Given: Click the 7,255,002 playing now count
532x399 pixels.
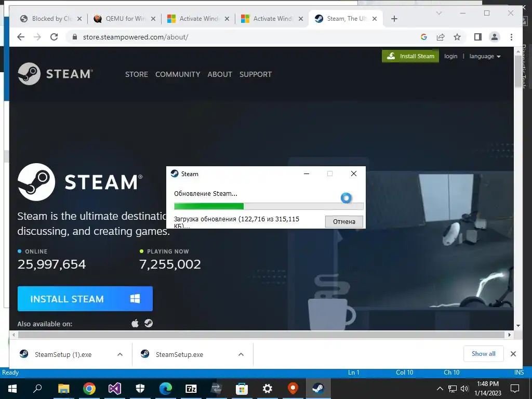Looking at the screenshot, I should 170,264.
